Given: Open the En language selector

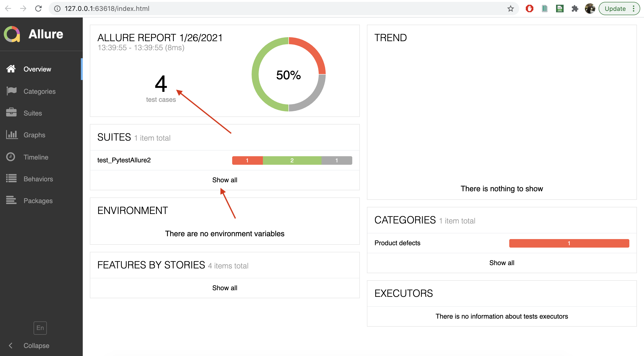Looking at the screenshot, I should [40, 328].
